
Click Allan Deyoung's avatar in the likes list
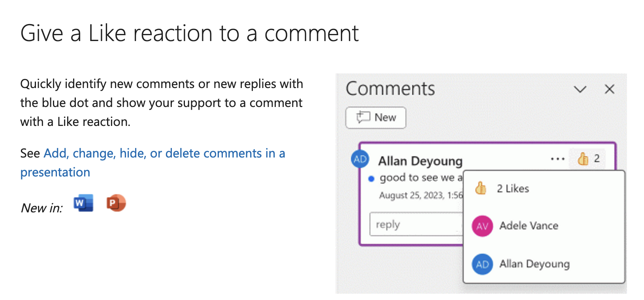[x=482, y=264]
